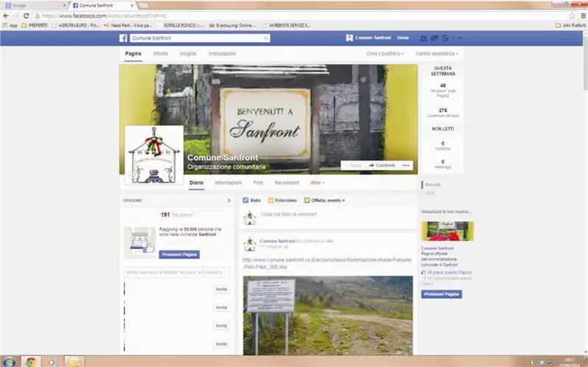
Task: Click the Facebook logo icon
Action: tap(125, 38)
